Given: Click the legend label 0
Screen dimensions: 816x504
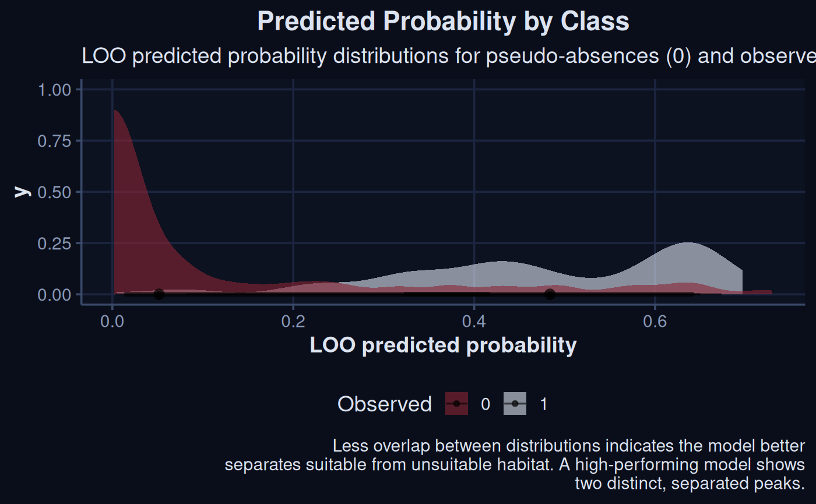Looking at the screenshot, I should pyautogui.click(x=485, y=404).
